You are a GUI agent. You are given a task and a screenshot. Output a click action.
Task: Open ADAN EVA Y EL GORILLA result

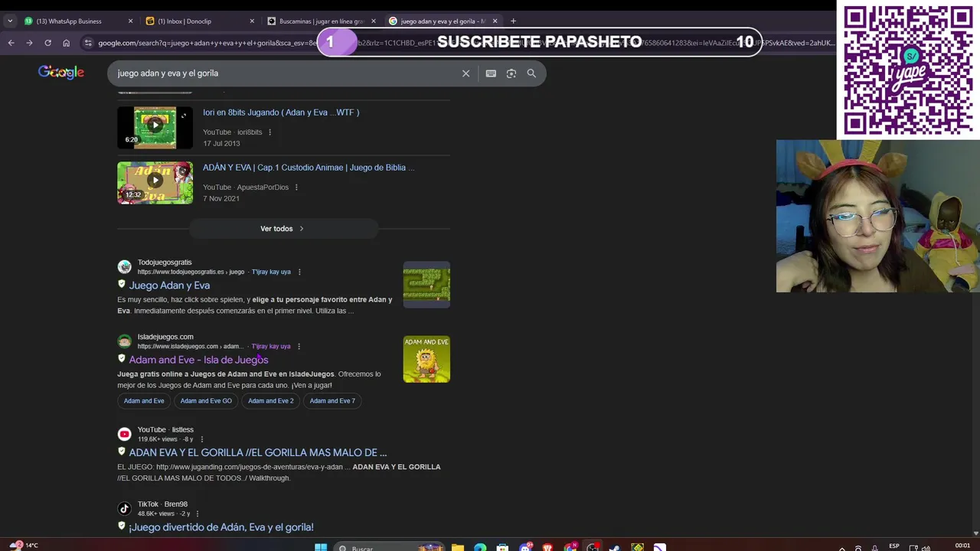pos(258,452)
